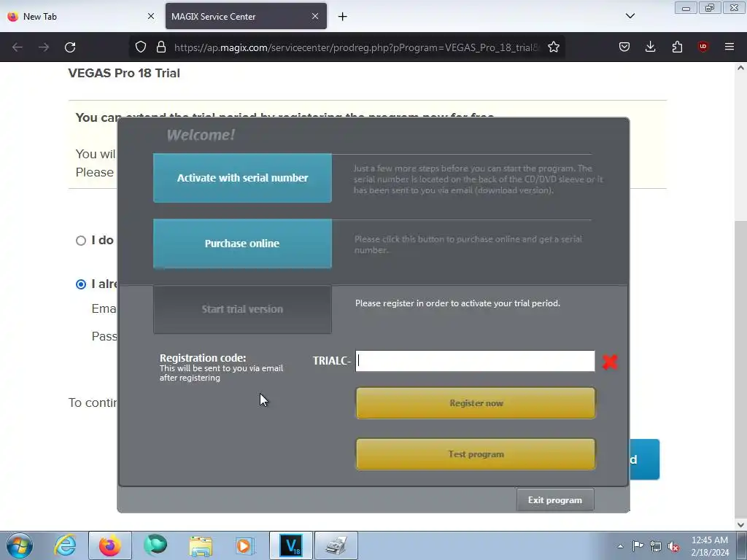This screenshot has width=747, height=560.
Task: Open the Firefox hamburger application menu
Action: point(729,47)
